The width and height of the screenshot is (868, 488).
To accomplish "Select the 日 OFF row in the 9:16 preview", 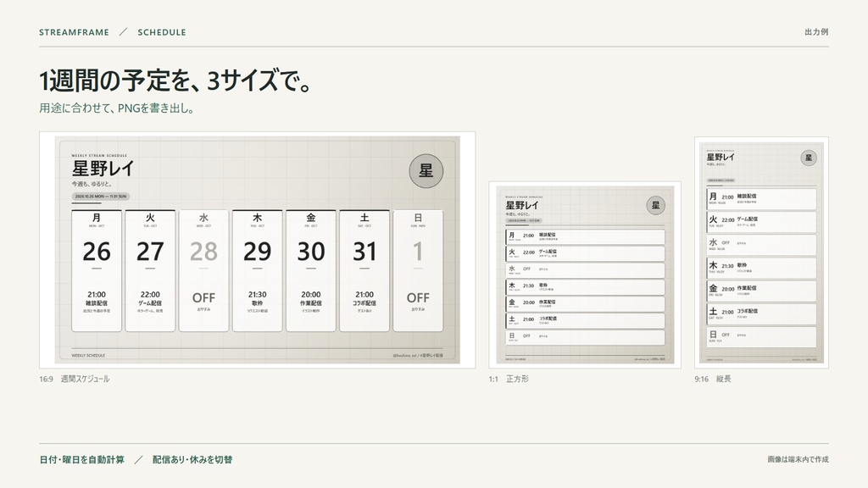I will point(761,337).
